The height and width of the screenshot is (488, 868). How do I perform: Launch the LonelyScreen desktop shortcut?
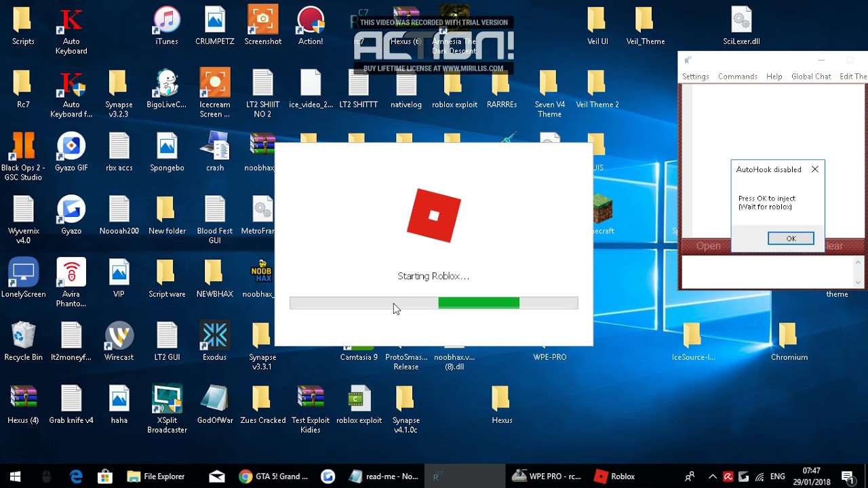23,278
